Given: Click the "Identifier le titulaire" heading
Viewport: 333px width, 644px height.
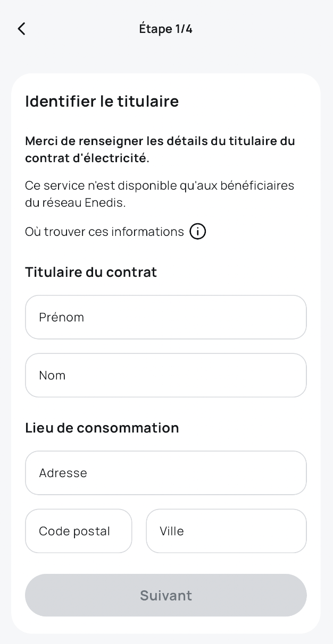Looking at the screenshot, I should click(102, 101).
